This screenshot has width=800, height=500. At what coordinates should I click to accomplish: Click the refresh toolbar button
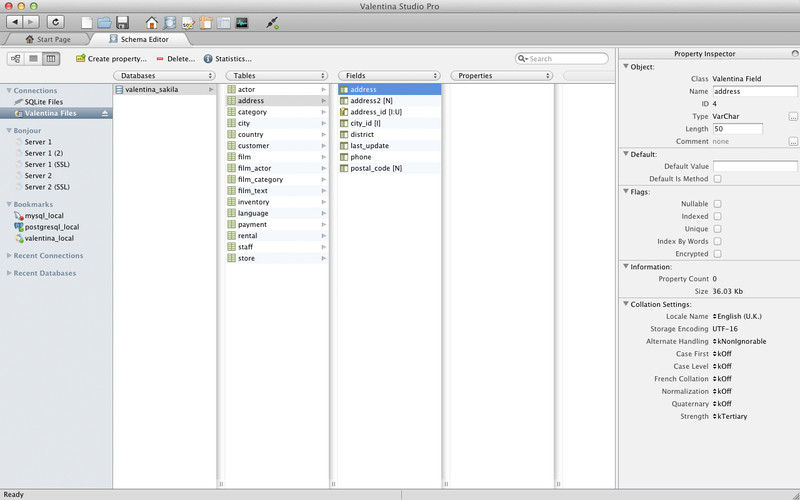(56, 22)
